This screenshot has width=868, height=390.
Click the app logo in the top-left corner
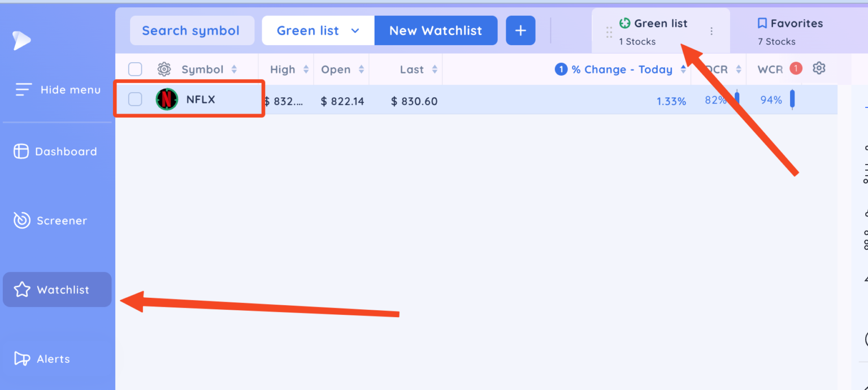(21, 40)
